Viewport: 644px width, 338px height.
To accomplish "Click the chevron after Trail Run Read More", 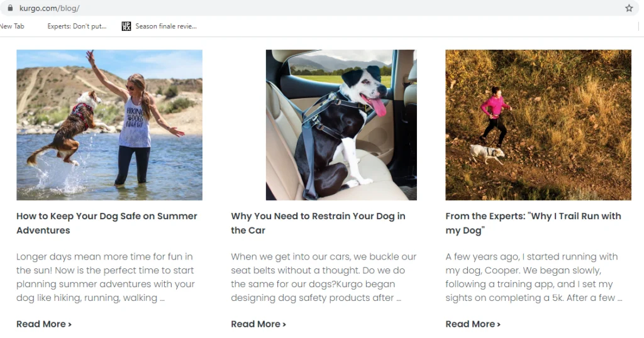I will (x=499, y=324).
